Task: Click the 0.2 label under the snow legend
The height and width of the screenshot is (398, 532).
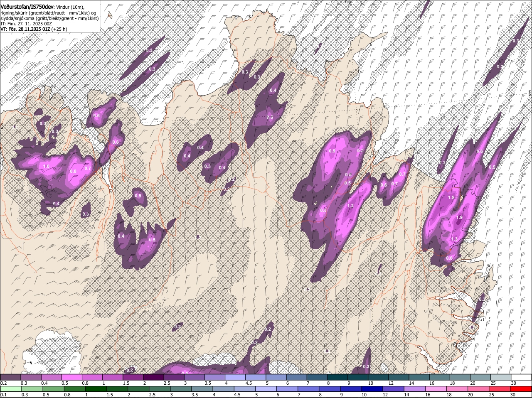Action: [3, 383]
